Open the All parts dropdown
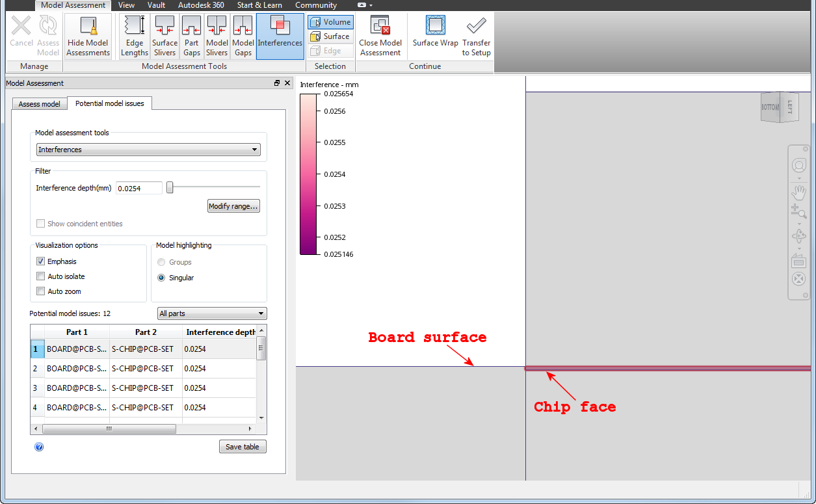Image resolution: width=816 pixels, height=504 pixels. (212, 313)
